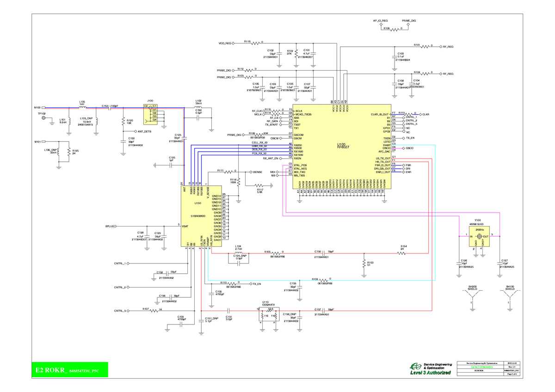Select capacitor C150 39pF
This screenshot has height=392, width=555.
[x=123, y=141]
